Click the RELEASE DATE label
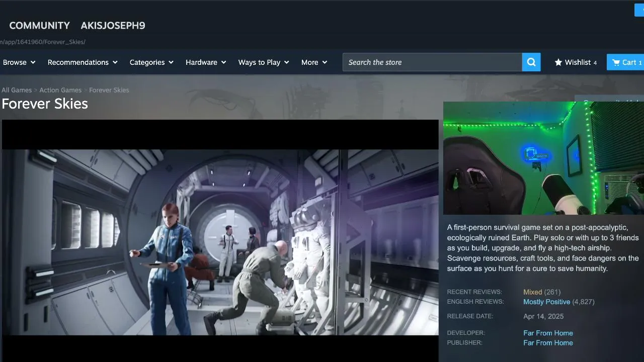 (x=470, y=316)
